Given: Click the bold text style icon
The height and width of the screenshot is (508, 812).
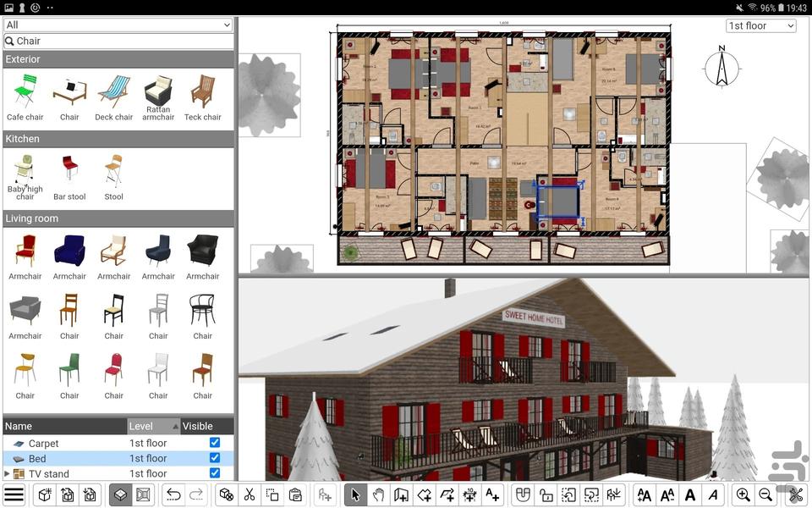Looking at the screenshot, I should [x=690, y=494].
